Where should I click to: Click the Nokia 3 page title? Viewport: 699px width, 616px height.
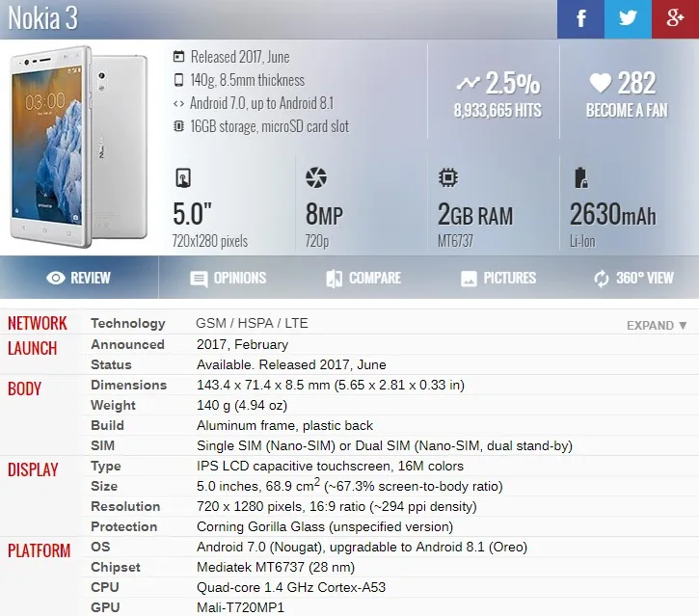point(42,18)
